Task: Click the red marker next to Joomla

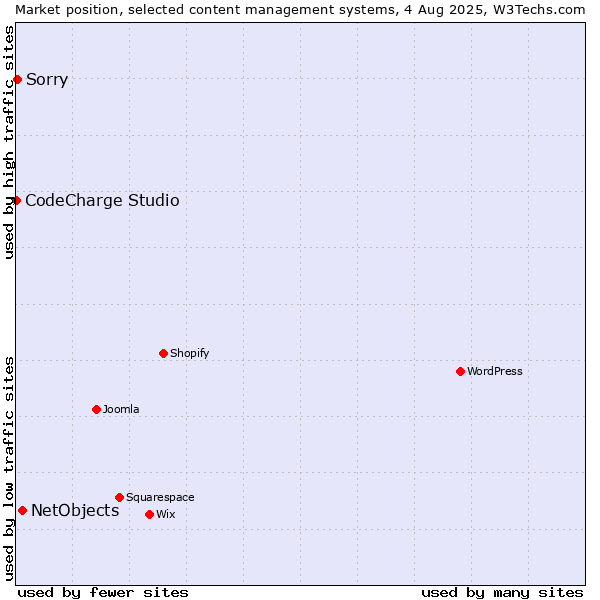Action: 96,409
